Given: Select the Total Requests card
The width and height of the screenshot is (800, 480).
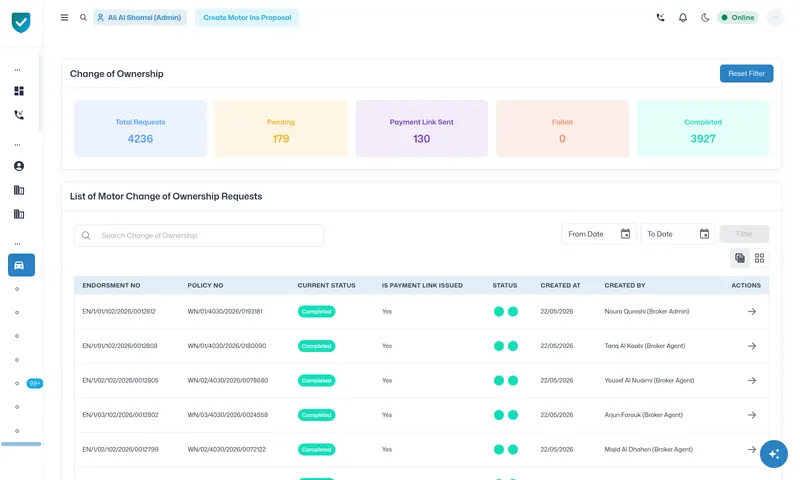Looking at the screenshot, I should 140,129.
